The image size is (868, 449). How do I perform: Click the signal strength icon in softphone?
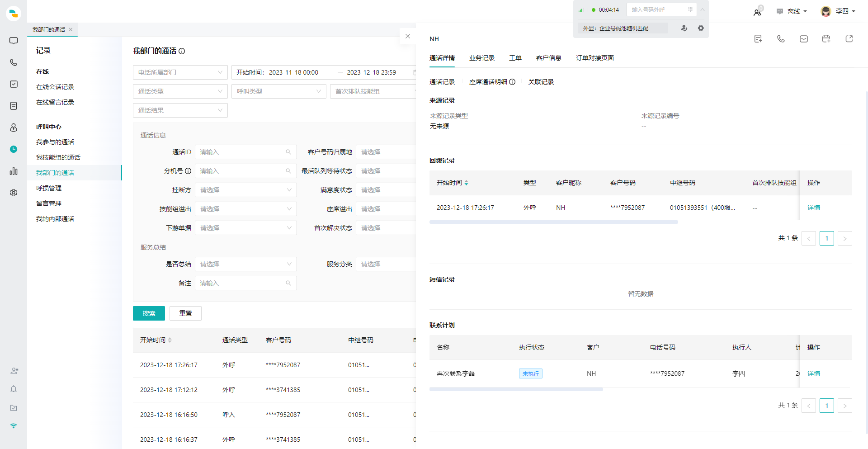click(x=581, y=10)
